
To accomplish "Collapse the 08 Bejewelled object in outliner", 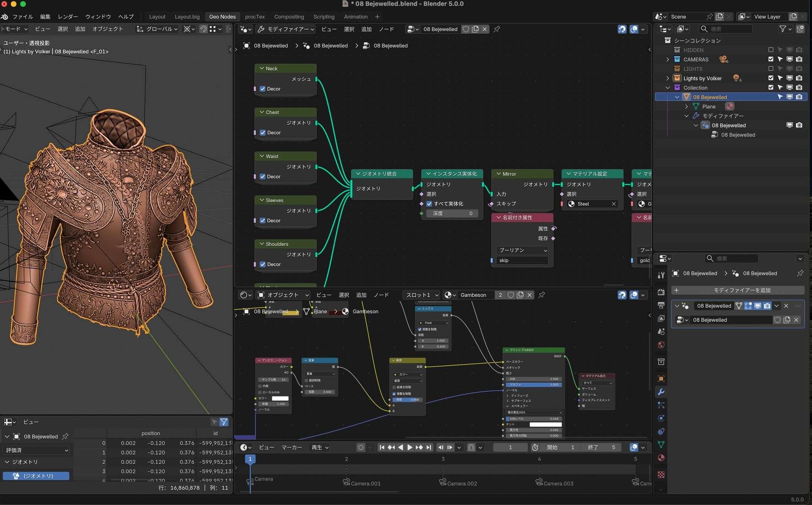I will click(x=677, y=97).
